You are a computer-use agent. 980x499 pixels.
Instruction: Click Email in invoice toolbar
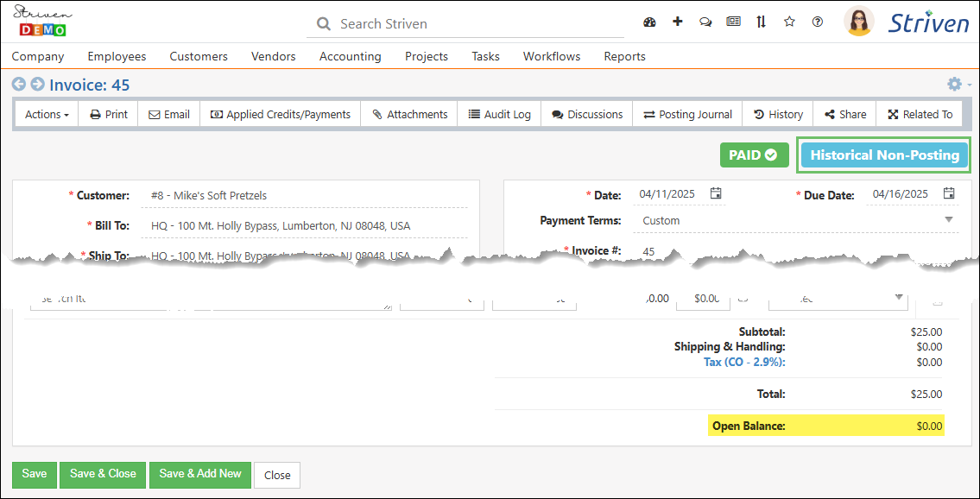168,114
